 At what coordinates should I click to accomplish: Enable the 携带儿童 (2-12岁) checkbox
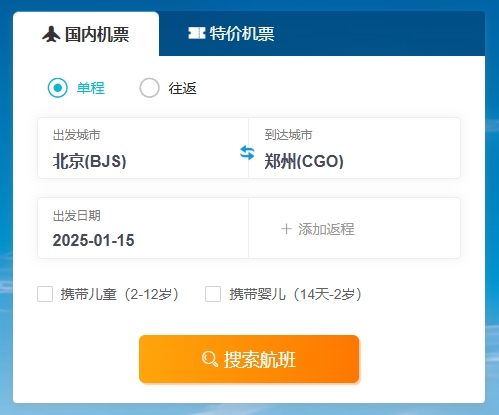click(45, 294)
